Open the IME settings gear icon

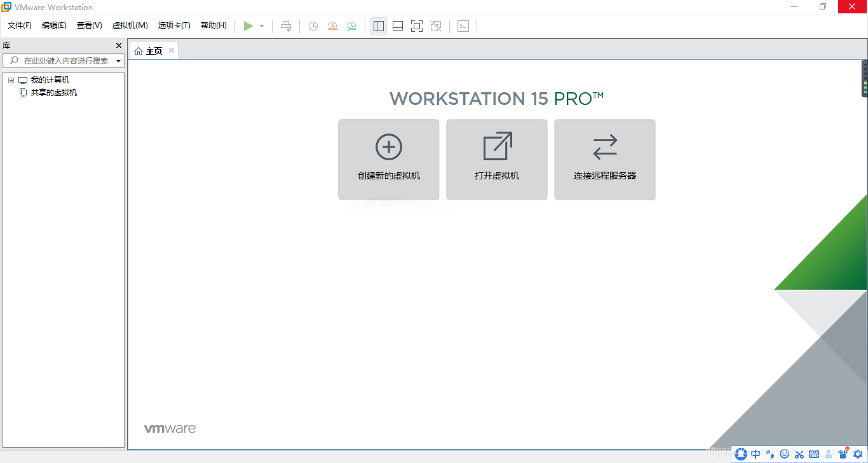(858, 453)
